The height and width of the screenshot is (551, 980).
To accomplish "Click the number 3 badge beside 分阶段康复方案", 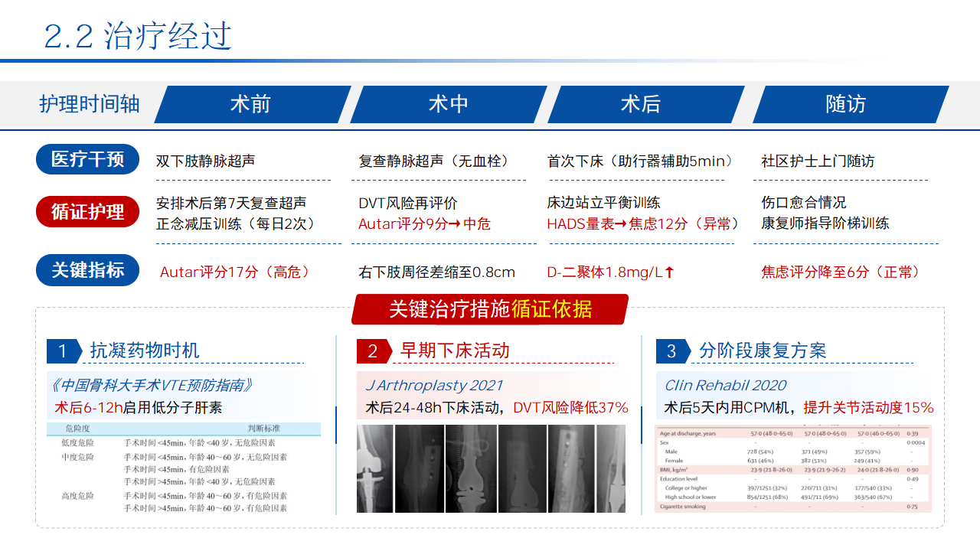I will click(x=672, y=351).
